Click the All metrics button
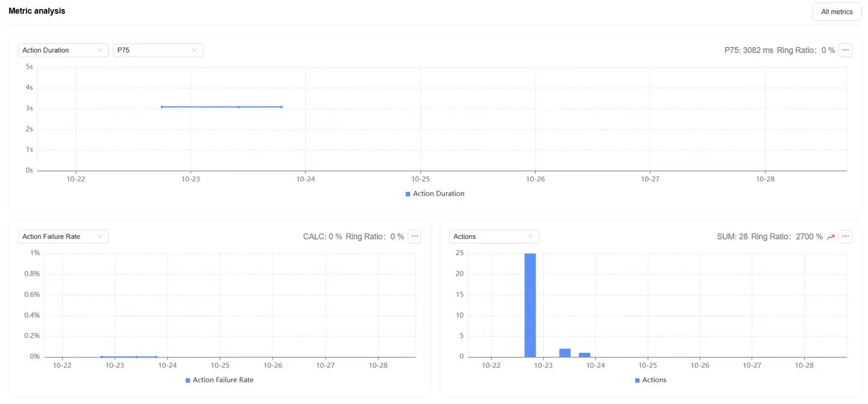The image size is (868, 404). (837, 11)
